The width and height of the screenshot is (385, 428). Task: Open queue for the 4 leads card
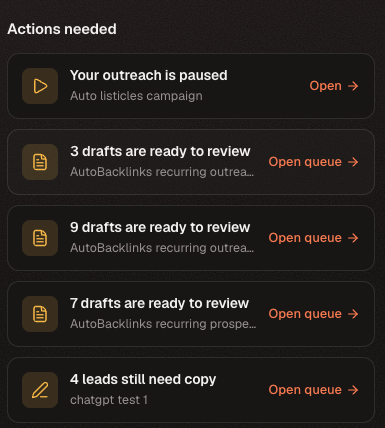(314, 390)
